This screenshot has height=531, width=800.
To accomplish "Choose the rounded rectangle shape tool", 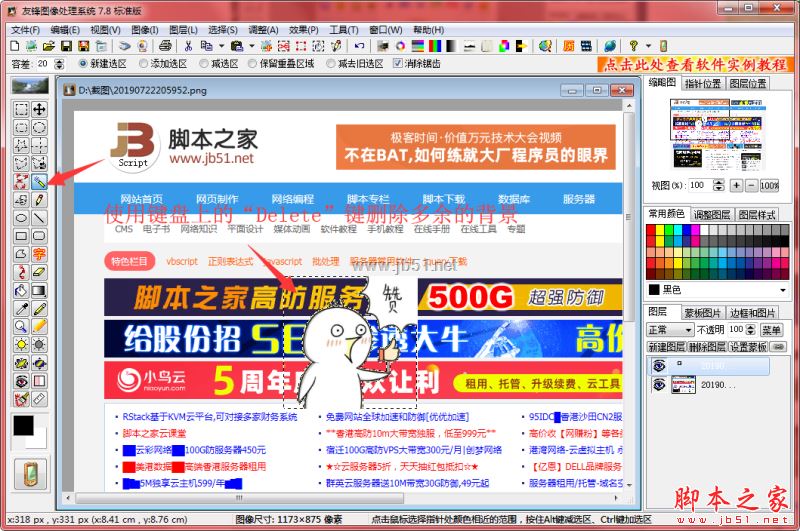I will point(39,236).
